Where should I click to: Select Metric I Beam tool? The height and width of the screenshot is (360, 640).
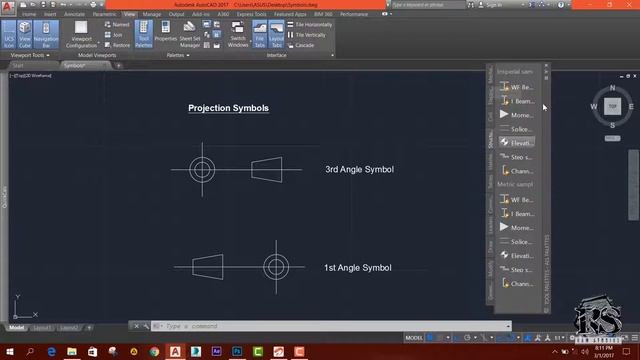pos(517,213)
